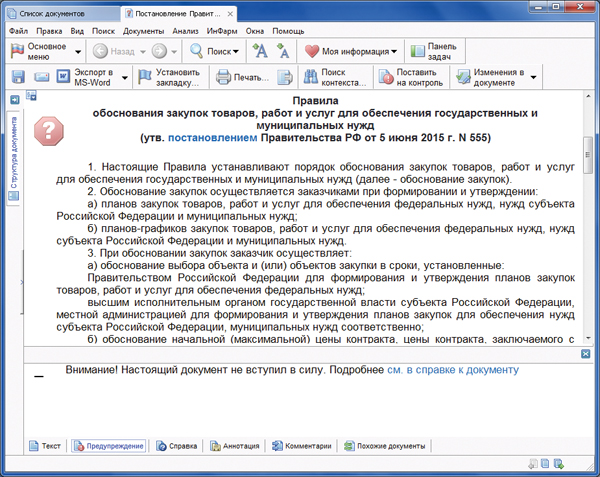Click the Save document disk icon
This screenshot has width=600, height=477.
point(19,77)
